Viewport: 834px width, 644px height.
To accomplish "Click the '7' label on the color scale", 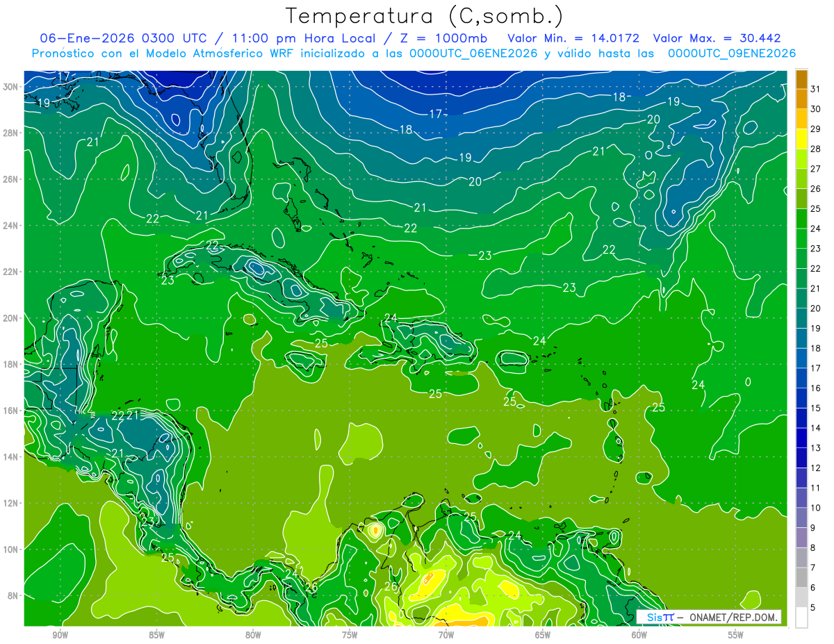I will 814,568.
